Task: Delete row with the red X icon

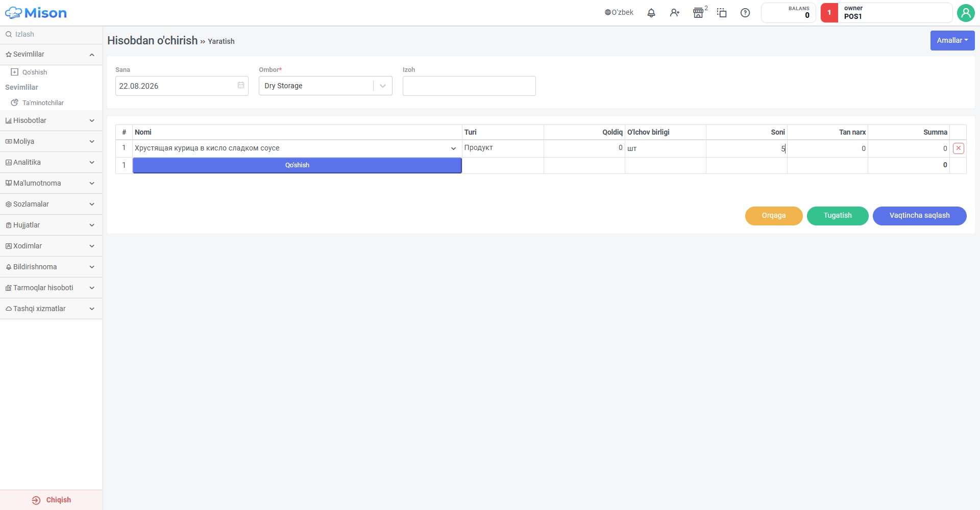Action: pos(958,148)
